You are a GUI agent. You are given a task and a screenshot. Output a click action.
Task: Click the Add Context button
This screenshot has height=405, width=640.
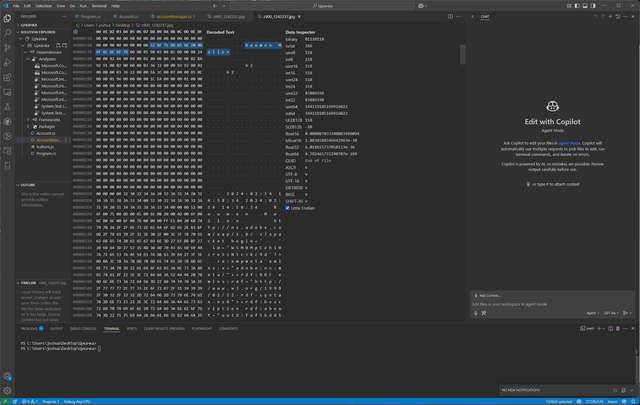pyautogui.click(x=487, y=296)
